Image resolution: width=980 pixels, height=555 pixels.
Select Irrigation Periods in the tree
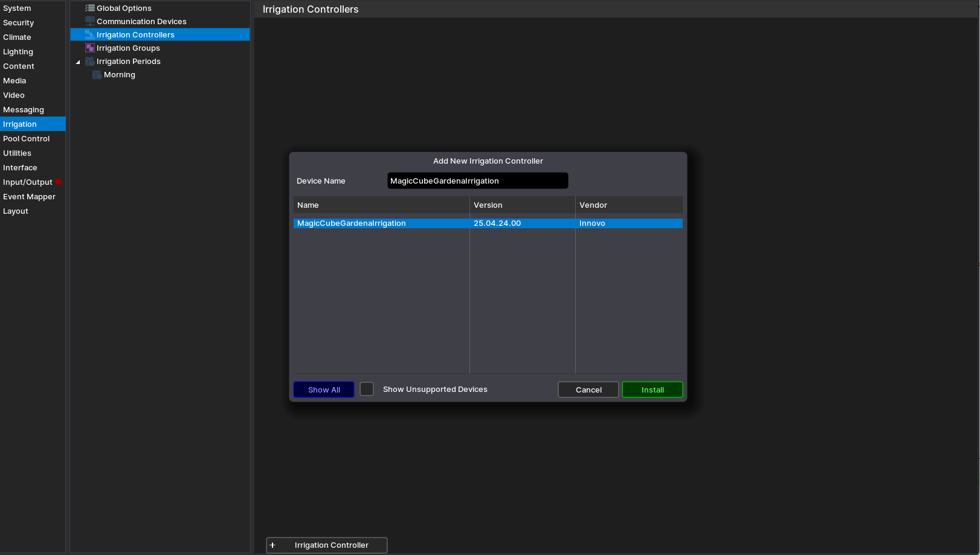click(160, 61)
